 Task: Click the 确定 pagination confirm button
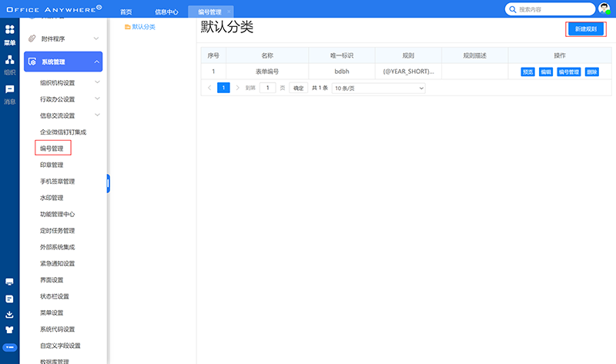click(x=299, y=88)
